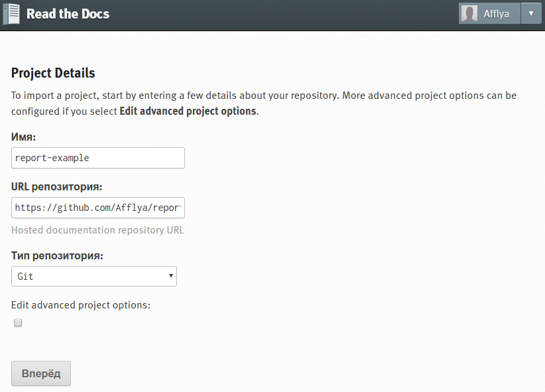The width and height of the screenshot is (545, 392).
Task: Click into the URL репозитория input
Action: click(x=98, y=208)
